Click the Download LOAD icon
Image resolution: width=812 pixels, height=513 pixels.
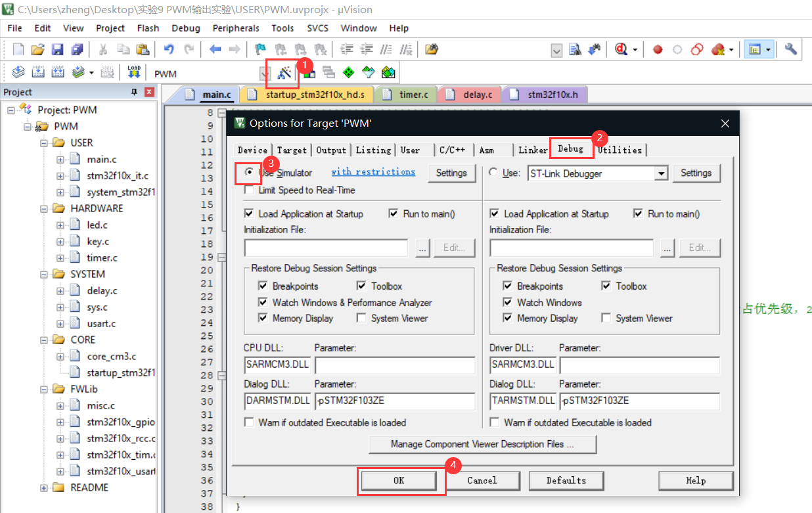(134, 72)
